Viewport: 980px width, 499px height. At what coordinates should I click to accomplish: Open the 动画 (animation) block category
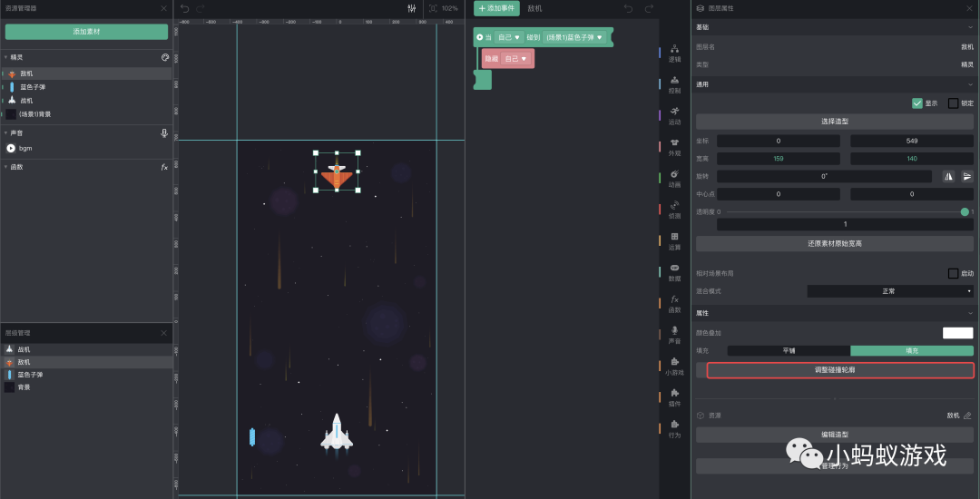674,179
